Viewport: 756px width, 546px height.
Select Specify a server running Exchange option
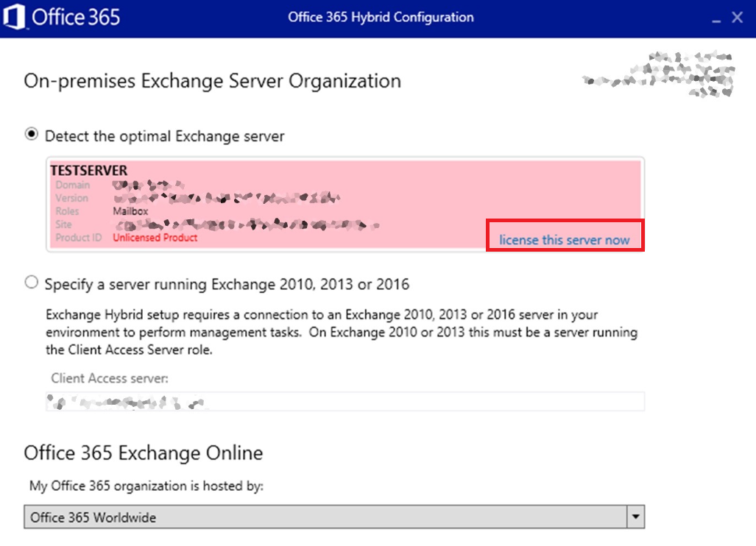pyautogui.click(x=32, y=283)
